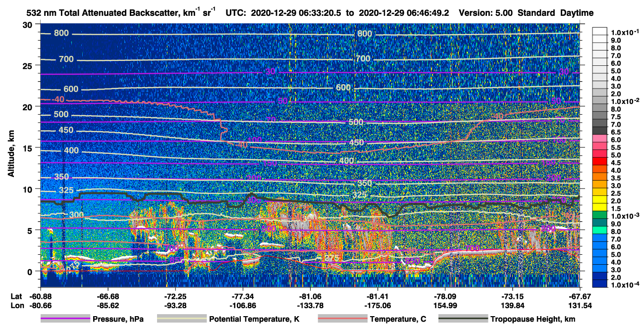Click latitude value "-67.67"
Screen dimensions: 644x330
coord(580,296)
